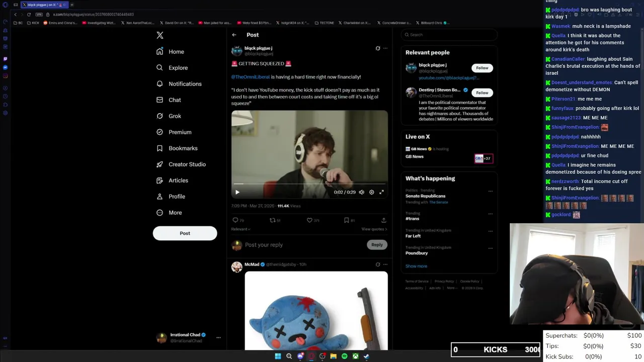
Task: Open Grok from the sidebar
Action: 169,116
